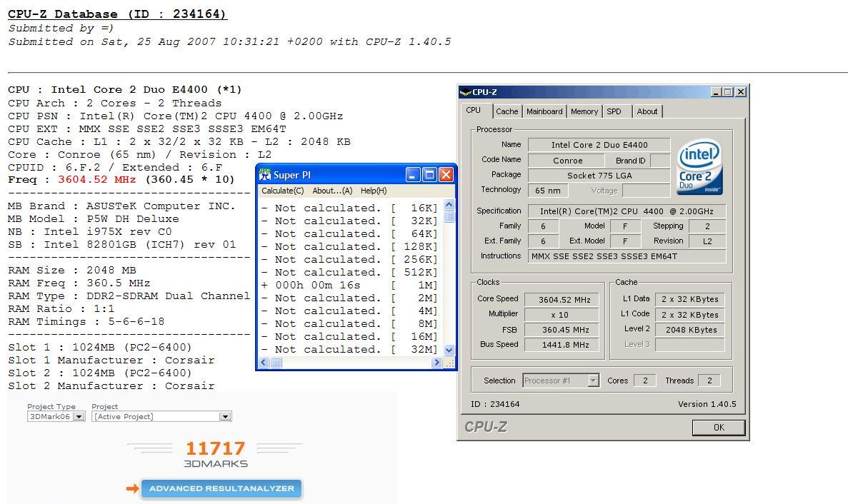Click the Specification field in CPU-Z
Screen dimensions: 848x504
pyautogui.click(x=627, y=211)
